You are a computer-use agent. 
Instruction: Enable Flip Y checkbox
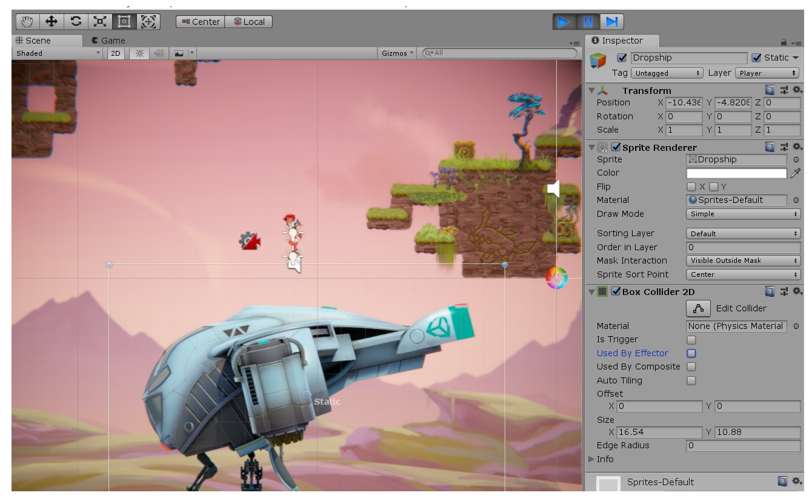tap(714, 187)
